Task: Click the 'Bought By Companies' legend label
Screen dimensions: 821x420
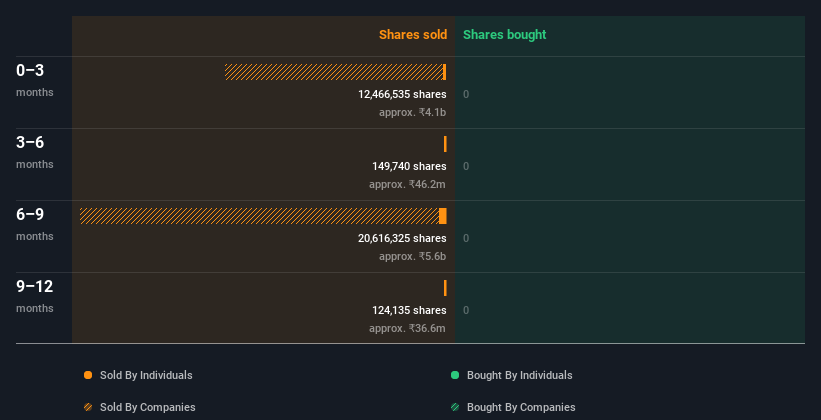Action: pos(521,407)
